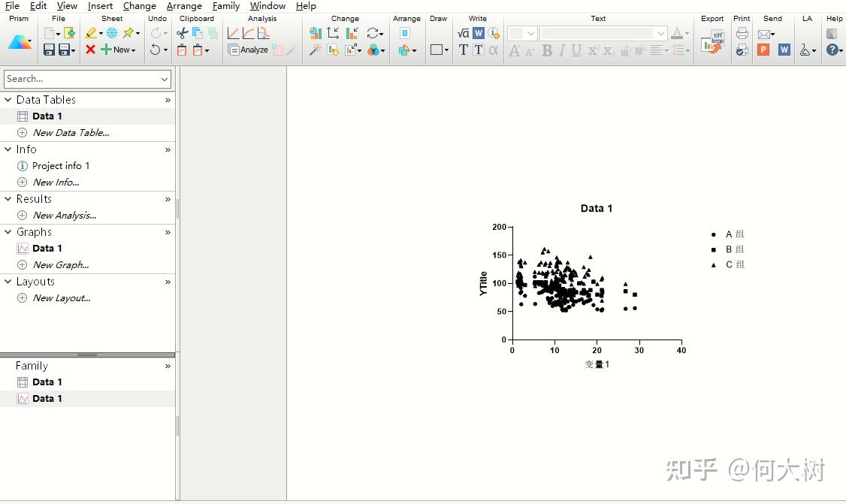Click the insert text T tool
846x504 pixels.
point(463,50)
